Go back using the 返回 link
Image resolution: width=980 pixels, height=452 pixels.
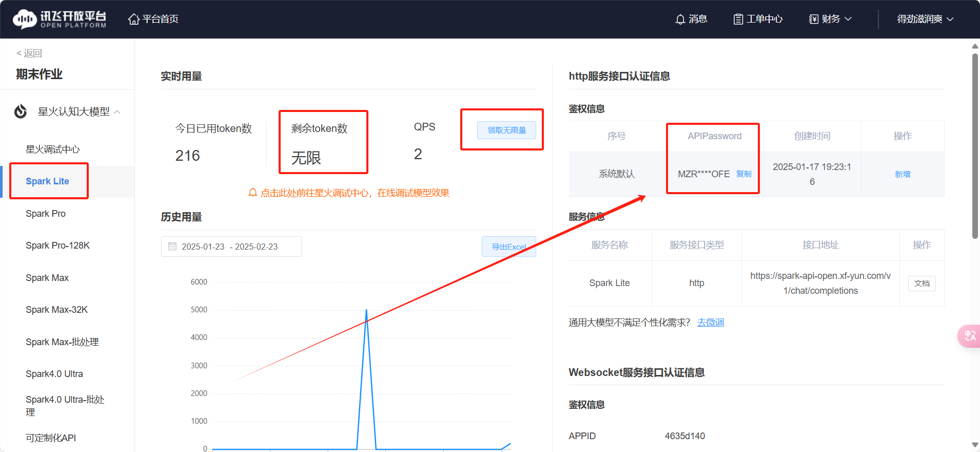(29, 53)
